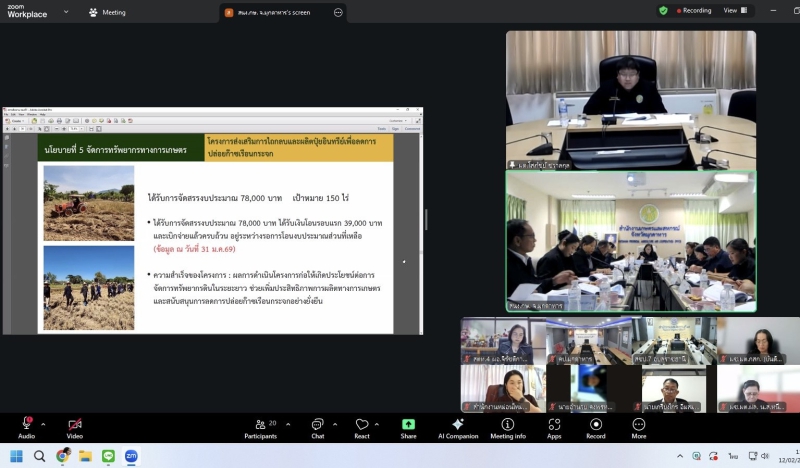Unmute microphone with the Audio button
The width and height of the screenshot is (800, 468).
pyautogui.click(x=26, y=425)
